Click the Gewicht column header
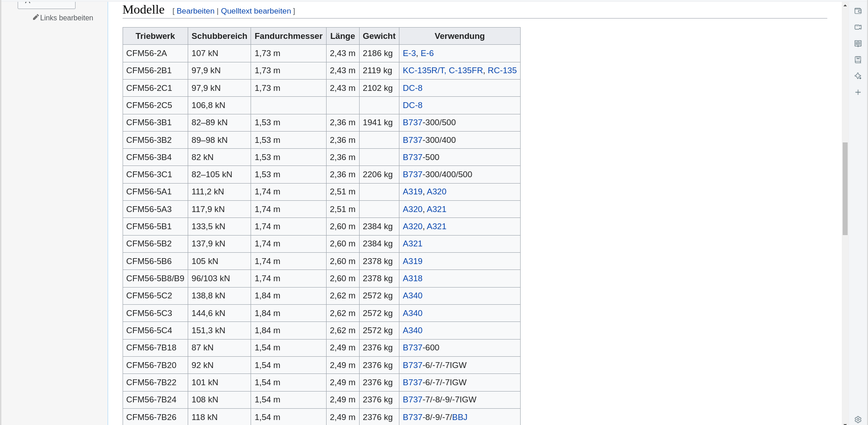The image size is (868, 425). [379, 36]
